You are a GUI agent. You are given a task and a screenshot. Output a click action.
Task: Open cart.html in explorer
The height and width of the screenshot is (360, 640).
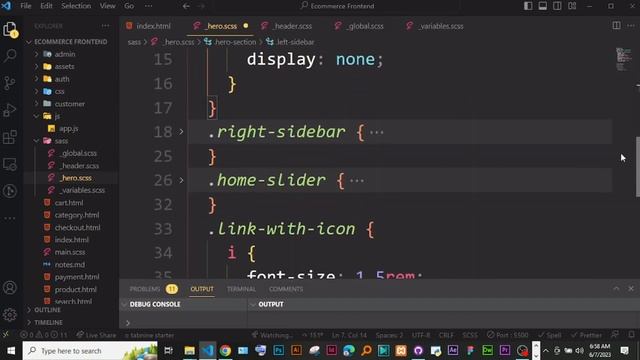[69, 202]
